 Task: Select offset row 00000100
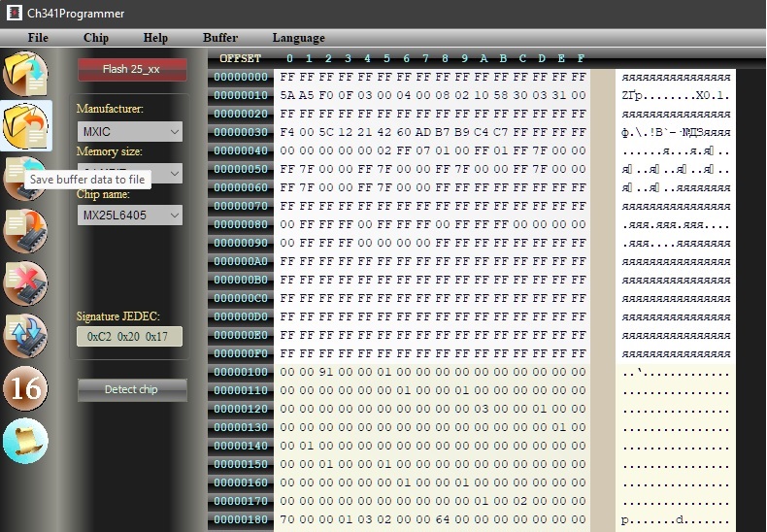click(241, 372)
